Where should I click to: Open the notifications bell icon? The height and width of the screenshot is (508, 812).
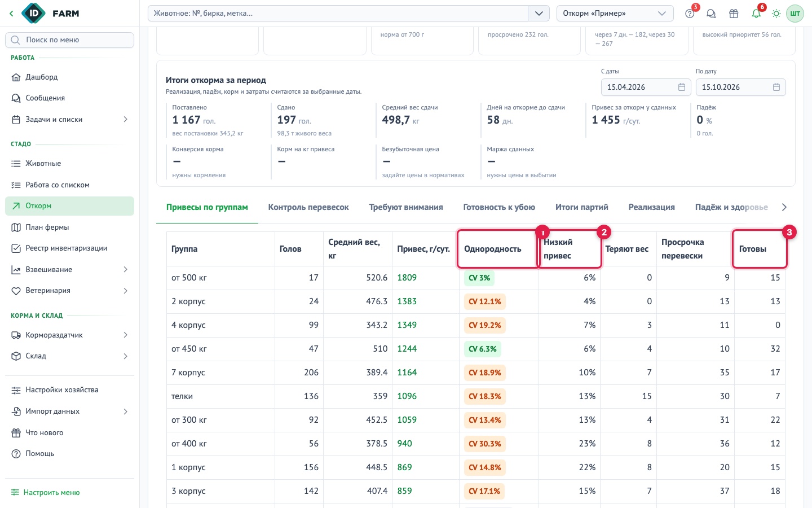pyautogui.click(x=756, y=14)
